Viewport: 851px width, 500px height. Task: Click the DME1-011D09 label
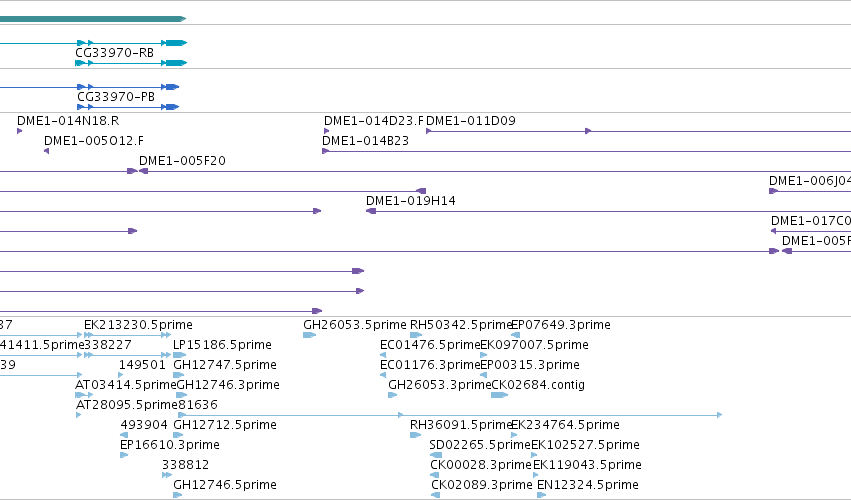pos(471,121)
